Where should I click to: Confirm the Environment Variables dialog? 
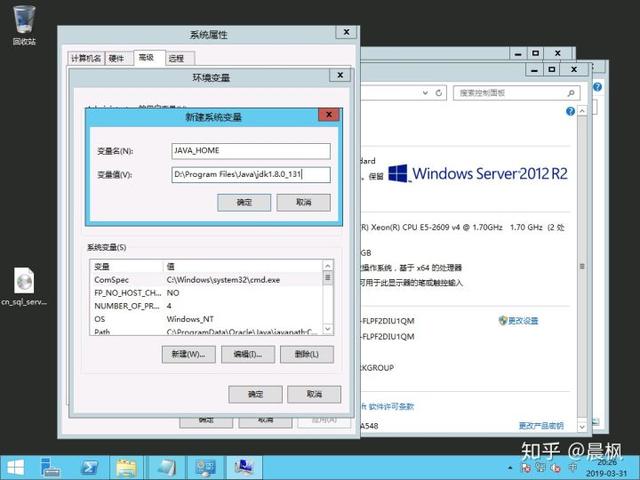[x=255, y=394]
